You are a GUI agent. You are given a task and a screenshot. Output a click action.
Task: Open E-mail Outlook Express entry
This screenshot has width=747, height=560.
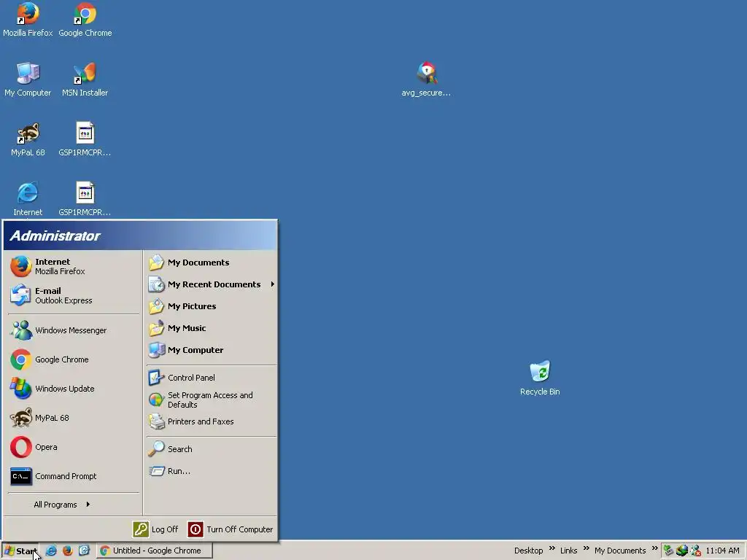coord(74,295)
